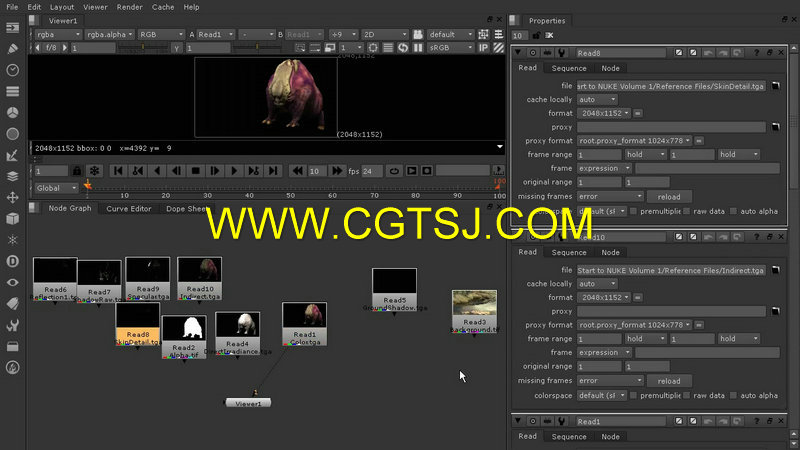This screenshot has width=800, height=450.
Task: Open Read8 cache locally auto dropdown
Action: pyautogui.click(x=597, y=99)
